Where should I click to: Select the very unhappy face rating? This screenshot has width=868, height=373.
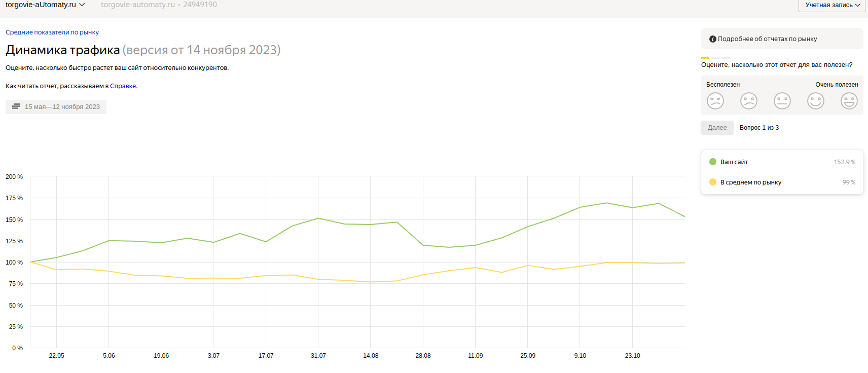pyautogui.click(x=715, y=101)
